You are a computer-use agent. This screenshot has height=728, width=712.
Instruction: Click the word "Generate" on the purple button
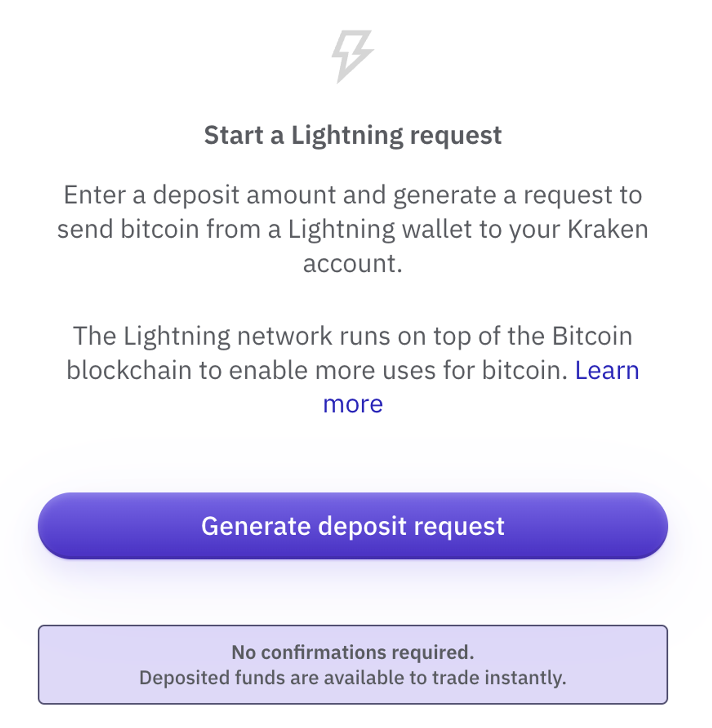pyautogui.click(x=256, y=526)
